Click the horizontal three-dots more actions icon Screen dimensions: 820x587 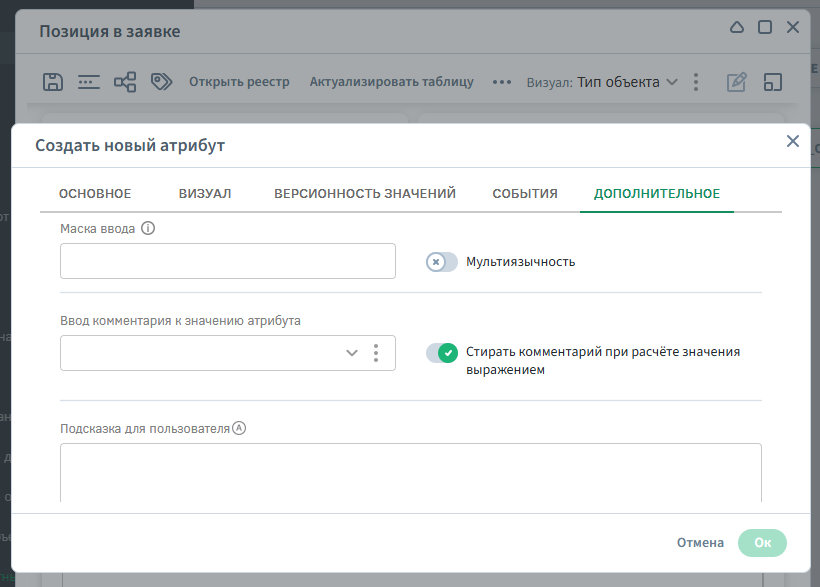[x=502, y=82]
